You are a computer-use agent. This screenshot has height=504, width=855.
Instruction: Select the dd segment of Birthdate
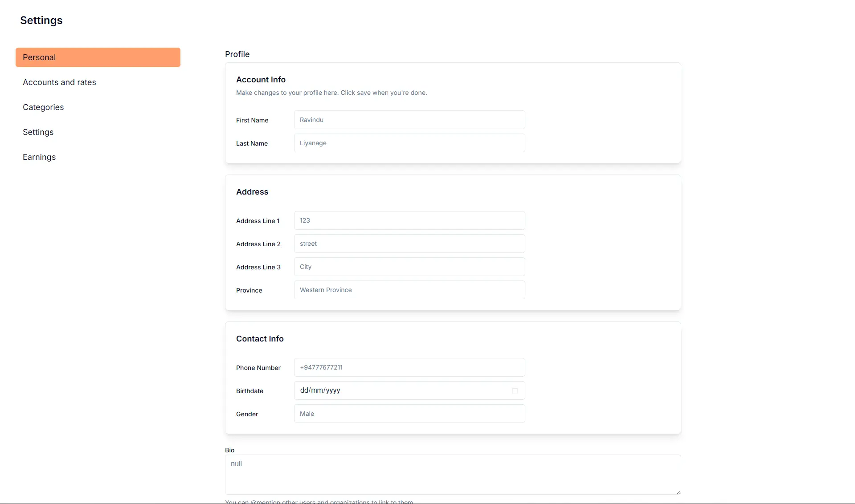tap(304, 390)
